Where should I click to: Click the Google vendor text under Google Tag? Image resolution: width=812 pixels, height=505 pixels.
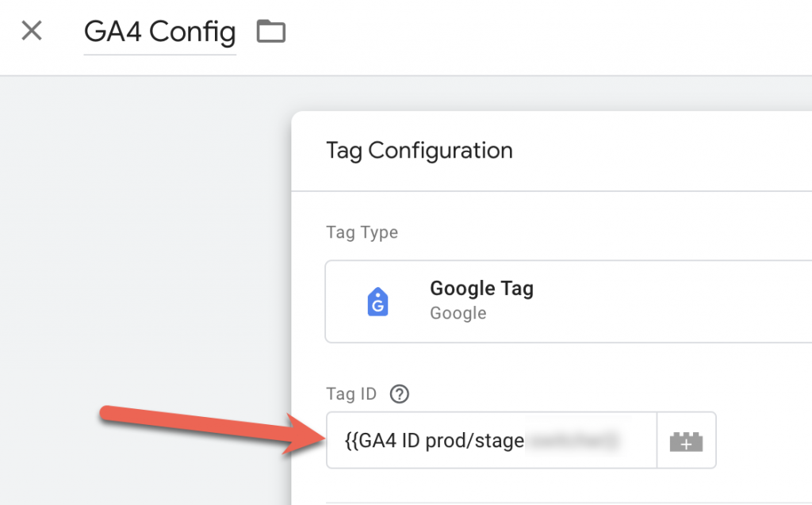458,313
